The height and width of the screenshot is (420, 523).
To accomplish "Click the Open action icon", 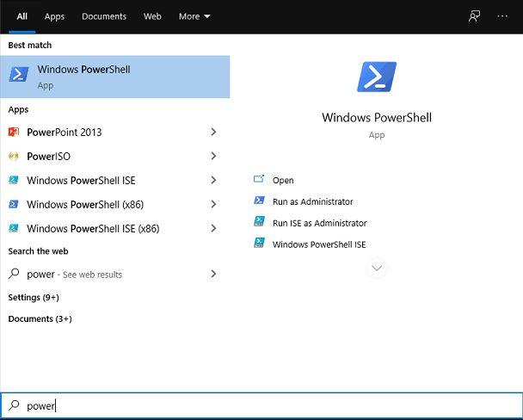I will pyautogui.click(x=259, y=179).
